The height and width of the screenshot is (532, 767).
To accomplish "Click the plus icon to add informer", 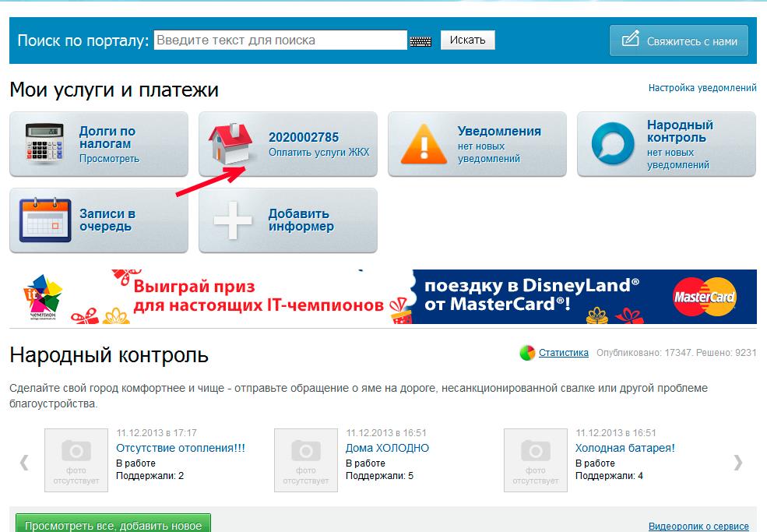I will tap(233, 220).
